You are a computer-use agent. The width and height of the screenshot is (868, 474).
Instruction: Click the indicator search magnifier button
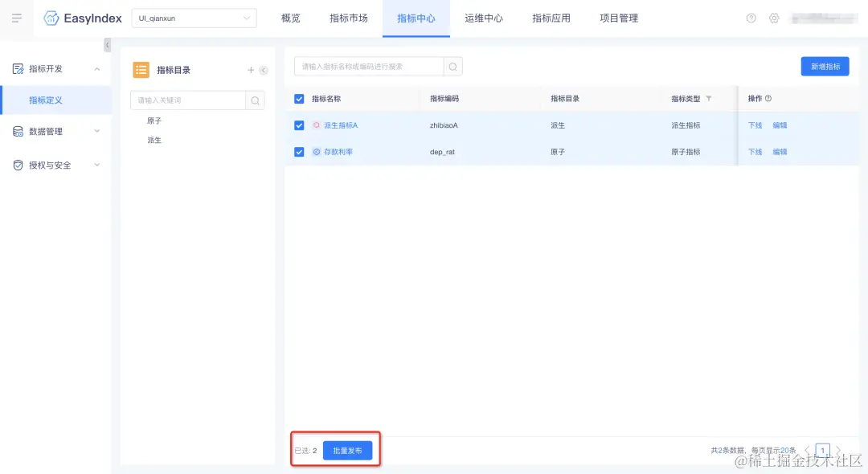tap(452, 67)
